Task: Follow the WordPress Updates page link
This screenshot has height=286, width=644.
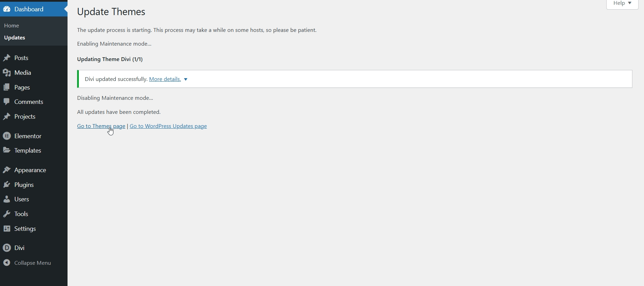Action: (x=168, y=126)
